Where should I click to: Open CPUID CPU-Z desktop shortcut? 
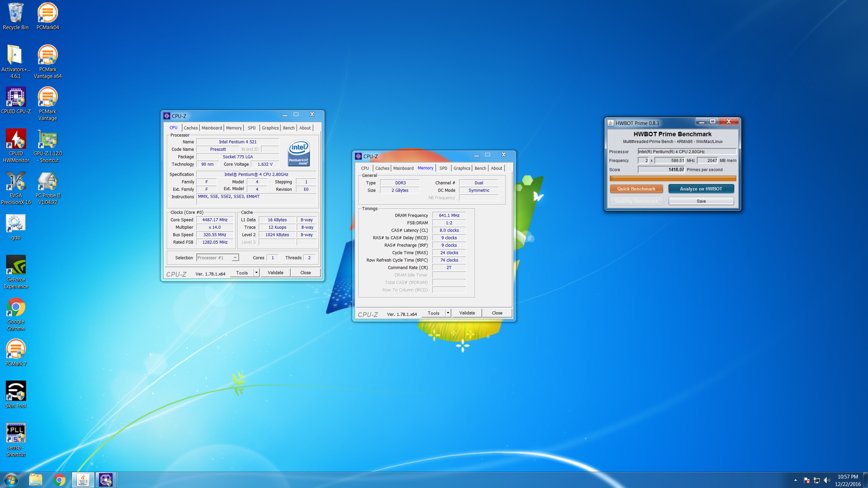tap(16, 100)
